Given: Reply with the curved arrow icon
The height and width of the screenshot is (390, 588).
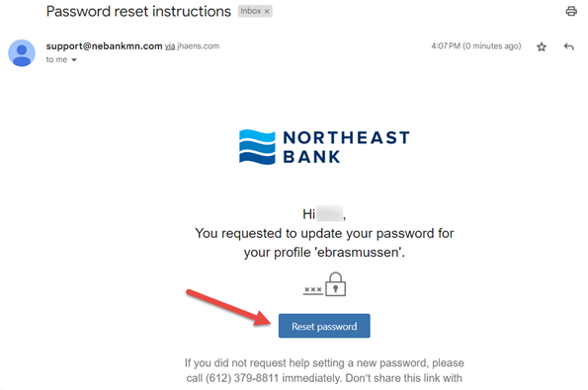Looking at the screenshot, I should 568,46.
